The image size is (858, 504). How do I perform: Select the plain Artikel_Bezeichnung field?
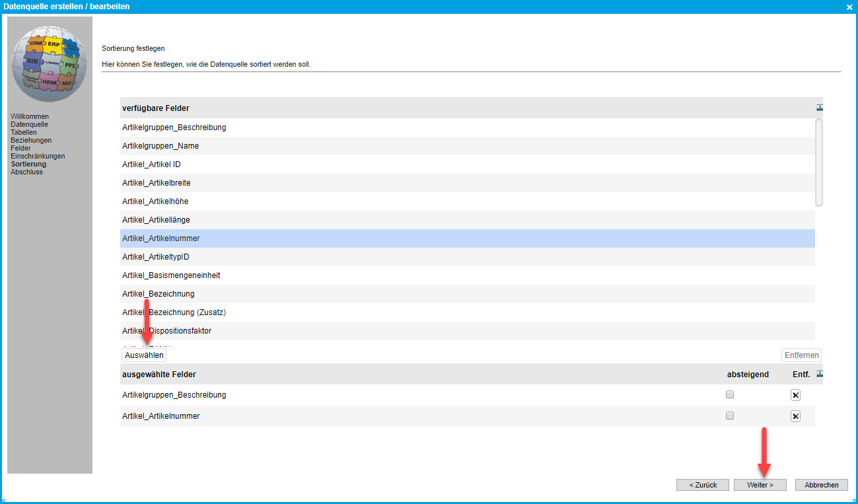pos(468,294)
